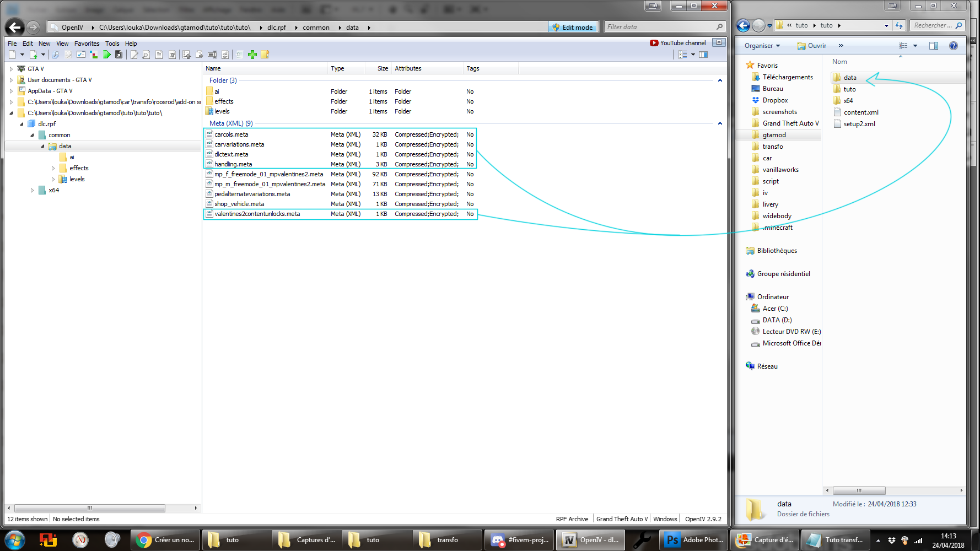This screenshot has height=551, width=980.
Task: Open the New menu
Action: click(45, 44)
